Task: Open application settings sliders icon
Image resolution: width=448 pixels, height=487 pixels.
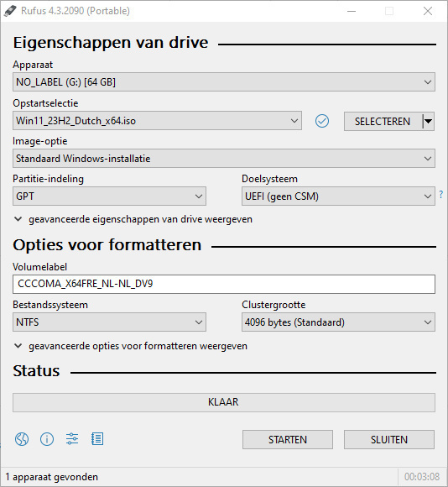Action: click(x=72, y=439)
